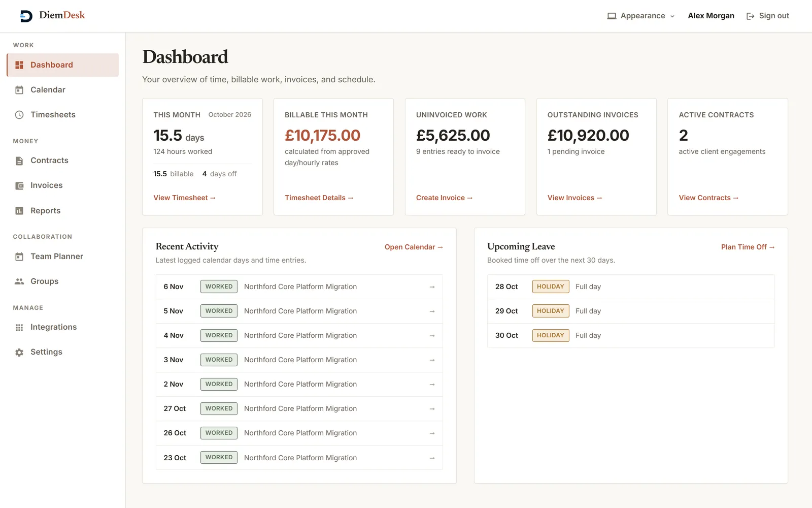Screen dimensions: 812x508
Task: Click the Settings gear icon
Action: click(19, 352)
